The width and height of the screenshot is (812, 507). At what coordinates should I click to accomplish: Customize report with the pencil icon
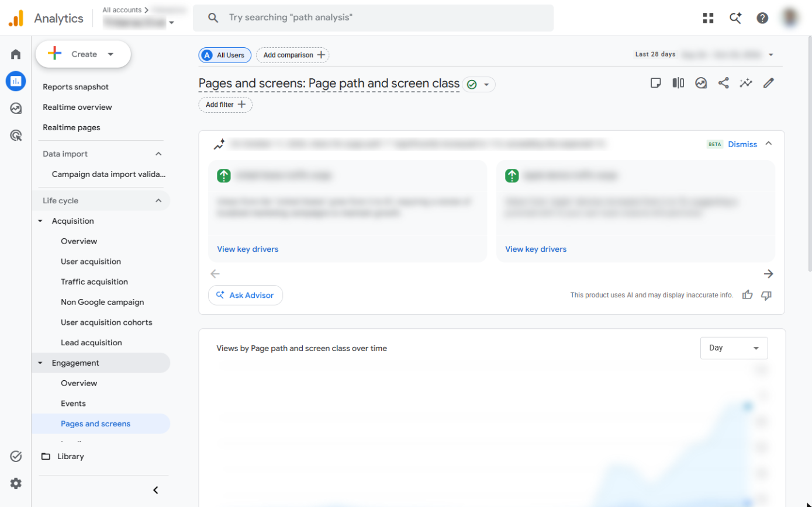769,83
